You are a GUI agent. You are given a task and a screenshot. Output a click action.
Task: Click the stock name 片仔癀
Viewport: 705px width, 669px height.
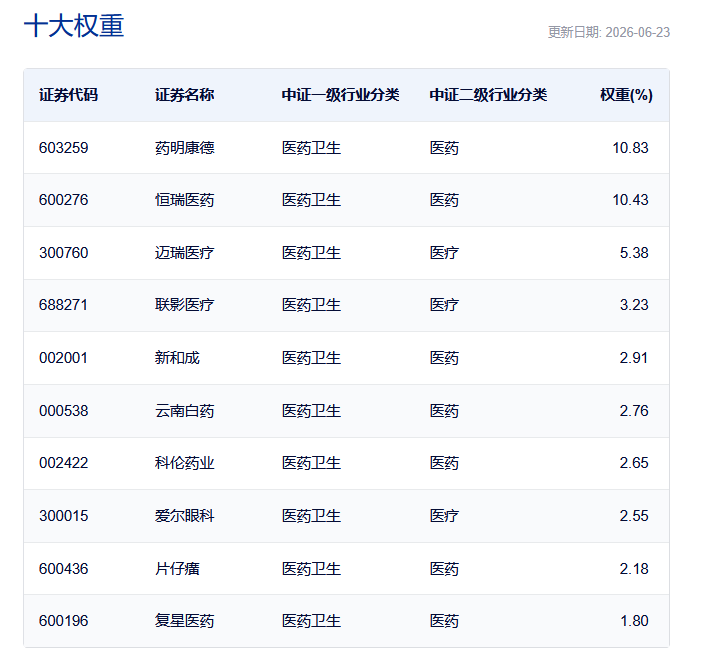pos(177,570)
